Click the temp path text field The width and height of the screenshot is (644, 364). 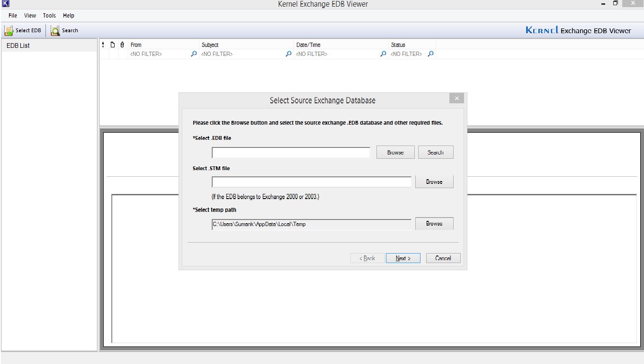(x=312, y=224)
